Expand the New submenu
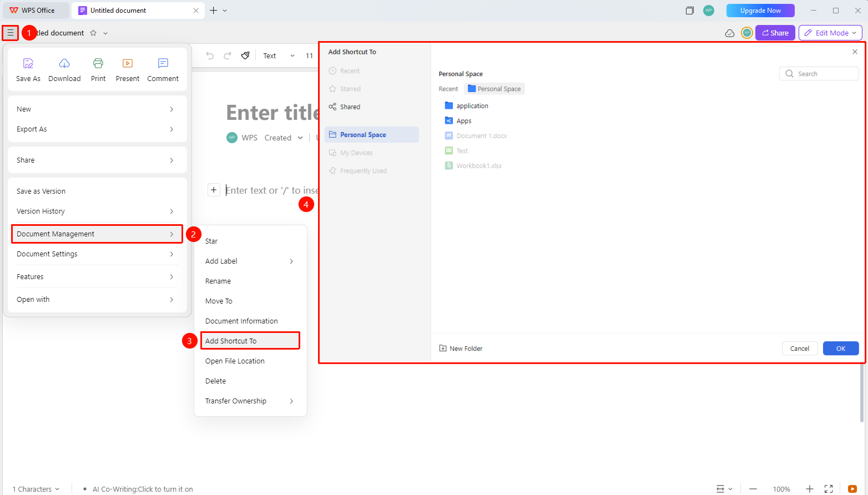Viewport: 868px width, 495px height. [x=97, y=109]
